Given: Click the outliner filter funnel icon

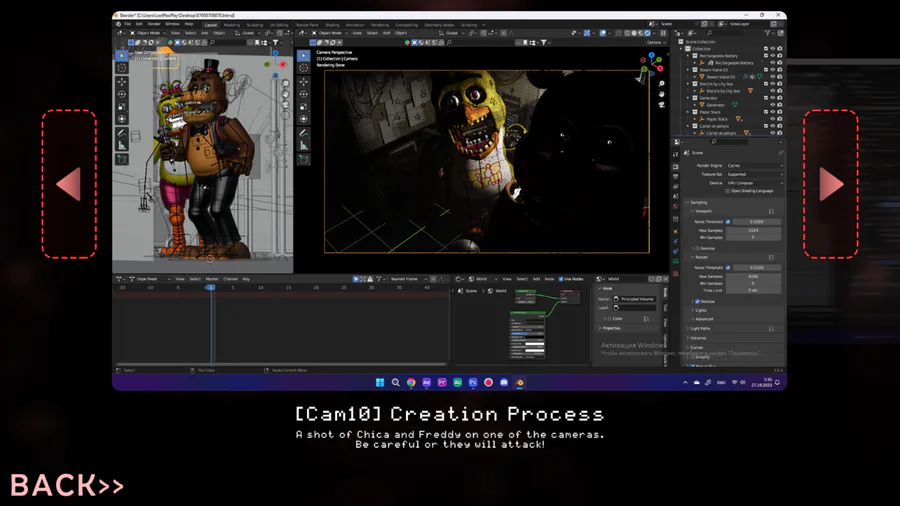Looking at the screenshot, I should click(768, 33).
